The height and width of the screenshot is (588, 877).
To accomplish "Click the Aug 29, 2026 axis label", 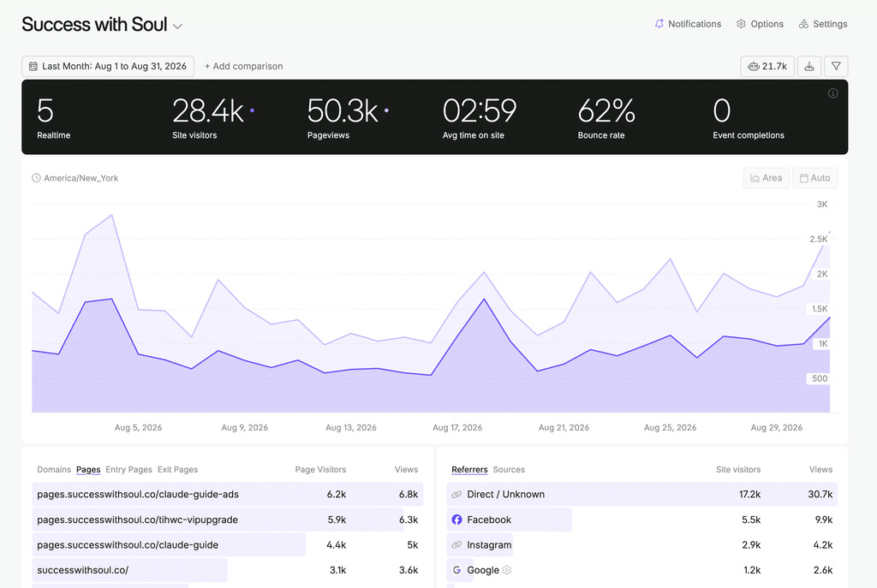I will 776,428.
